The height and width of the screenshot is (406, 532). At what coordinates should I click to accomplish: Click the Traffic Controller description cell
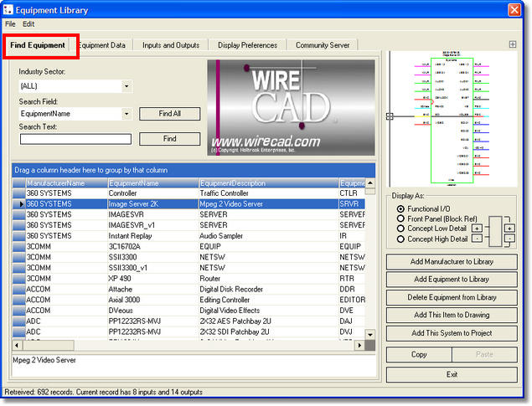pos(269,193)
